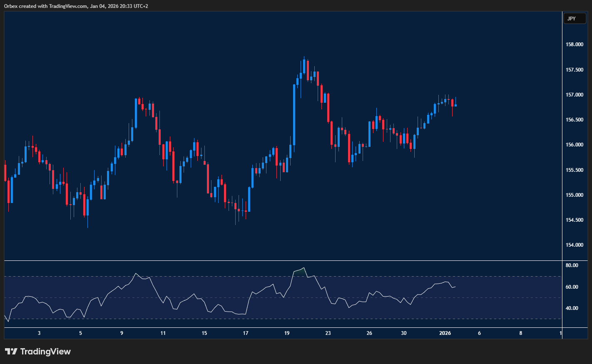The height and width of the screenshot is (364, 592).
Task: Select the 158.000 price axis label
Action: (574, 45)
